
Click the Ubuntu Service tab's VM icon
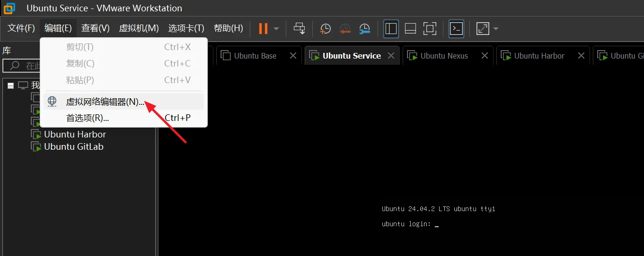pos(314,56)
